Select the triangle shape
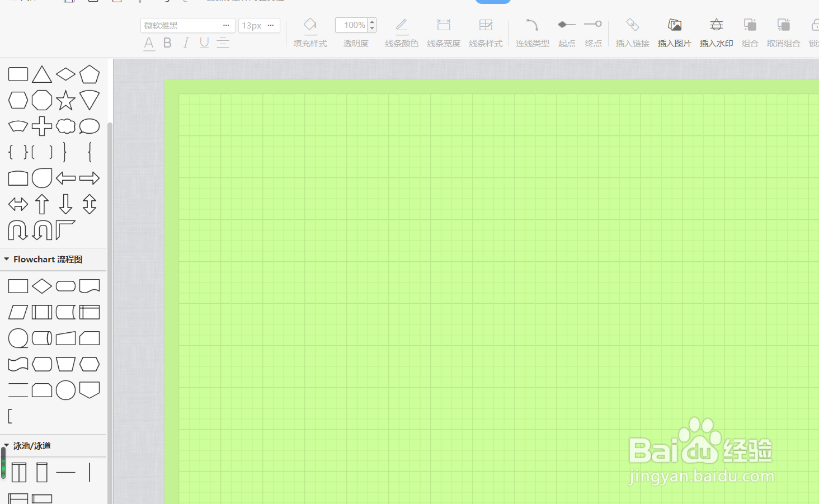819x504 pixels. 42,74
